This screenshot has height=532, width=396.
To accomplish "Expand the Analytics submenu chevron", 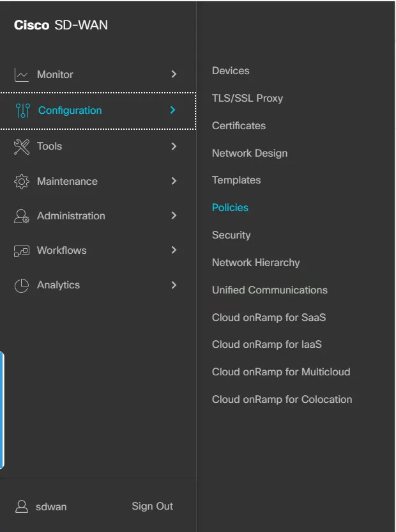I will point(174,285).
